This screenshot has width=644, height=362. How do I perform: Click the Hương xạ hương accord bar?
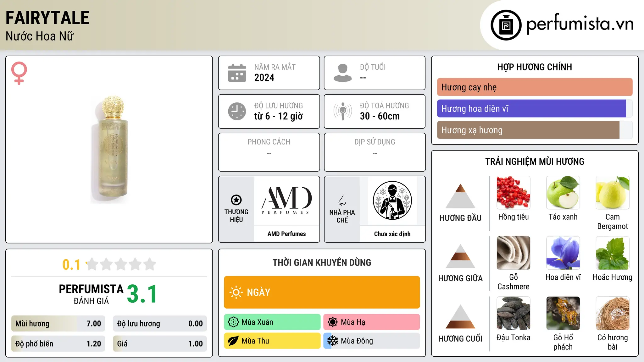535,130
